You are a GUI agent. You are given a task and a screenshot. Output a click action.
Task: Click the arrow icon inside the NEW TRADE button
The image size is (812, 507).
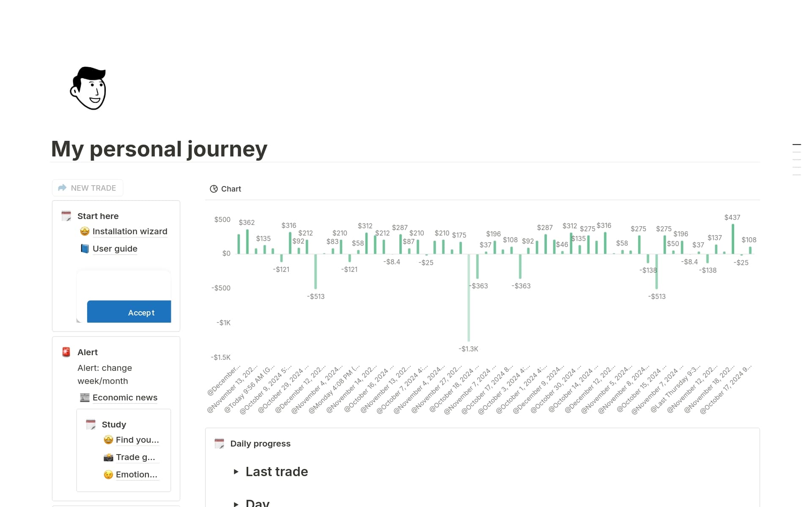pyautogui.click(x=61, y=187)
